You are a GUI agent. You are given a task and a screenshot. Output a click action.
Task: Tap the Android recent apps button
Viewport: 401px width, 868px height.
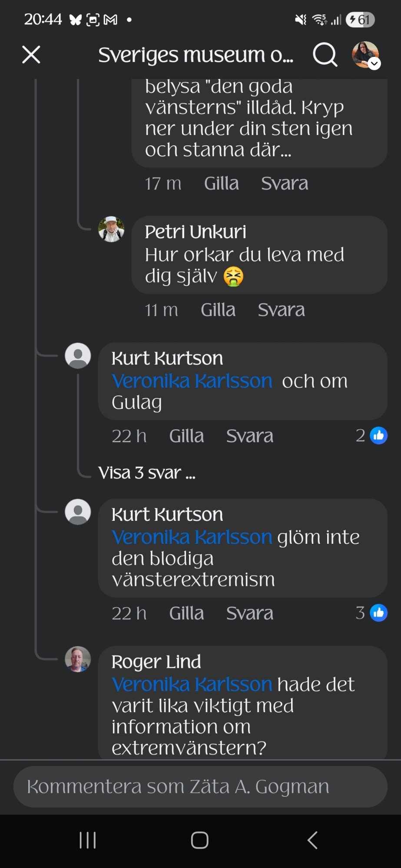tap(88, 840)
